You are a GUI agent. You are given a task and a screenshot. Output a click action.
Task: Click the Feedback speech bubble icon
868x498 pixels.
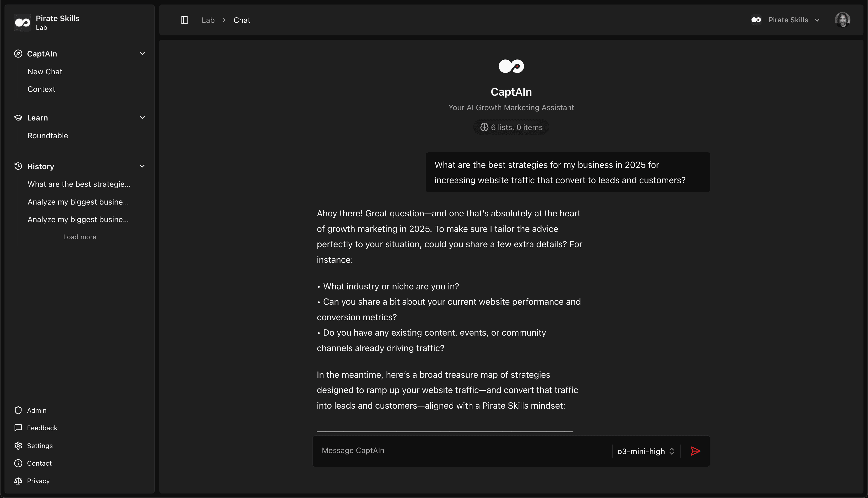click(18, 427)
